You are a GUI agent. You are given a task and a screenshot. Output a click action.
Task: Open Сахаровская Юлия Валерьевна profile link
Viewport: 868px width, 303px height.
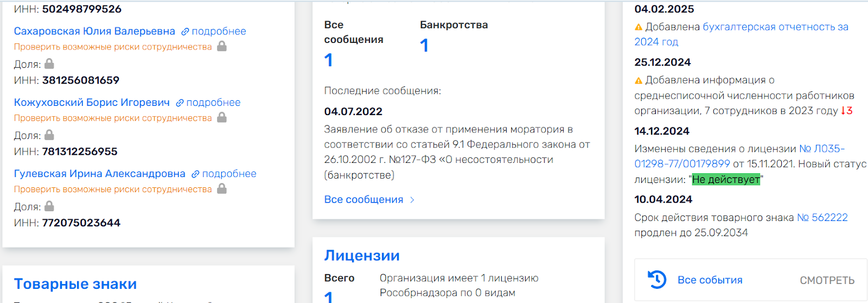94,31
